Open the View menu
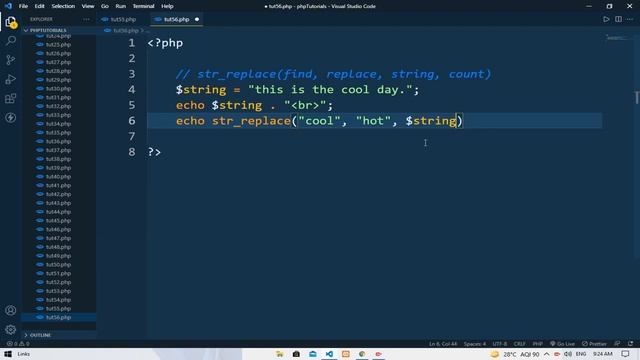Viewport: 640px width, 360px height. coord(88,6)
